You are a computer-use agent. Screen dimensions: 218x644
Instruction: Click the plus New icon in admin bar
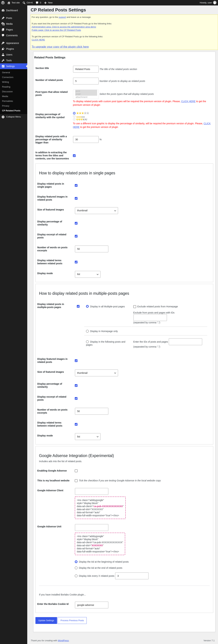[x=45, y=3]
